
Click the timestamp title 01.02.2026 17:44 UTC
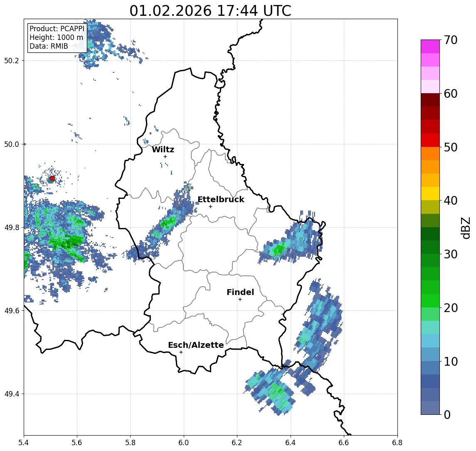[210, 11]
